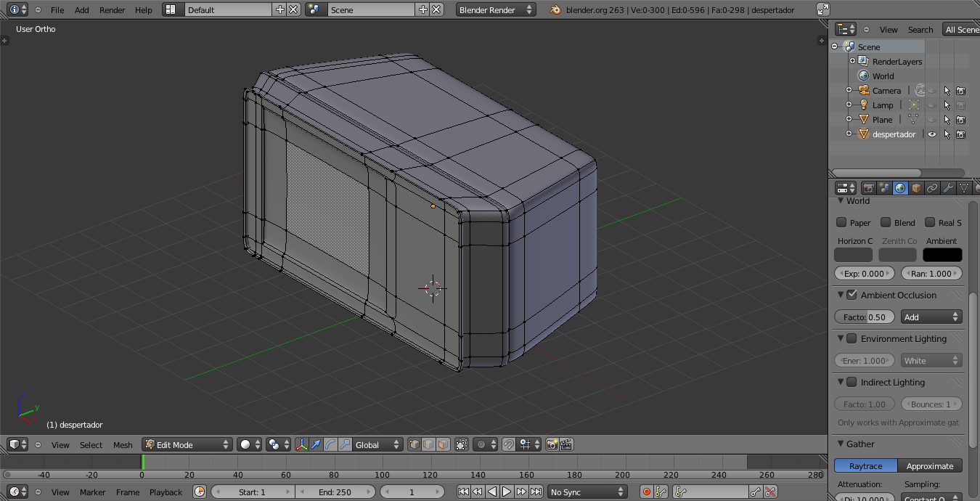Open the Select menu in 3D view
The width and height of the screenshot is (980, 501).
pos(91,445)
